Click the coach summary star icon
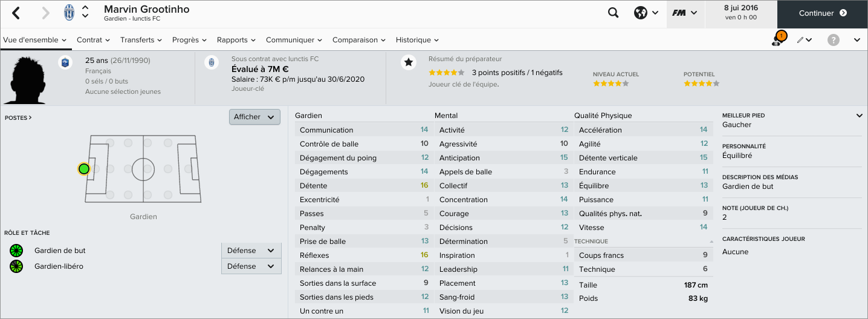 [409, 62]
